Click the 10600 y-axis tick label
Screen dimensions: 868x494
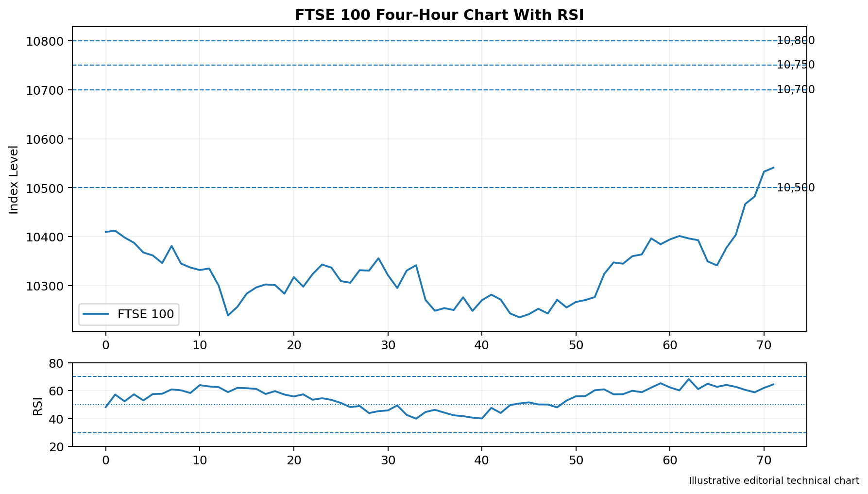[x=45, y=139]
